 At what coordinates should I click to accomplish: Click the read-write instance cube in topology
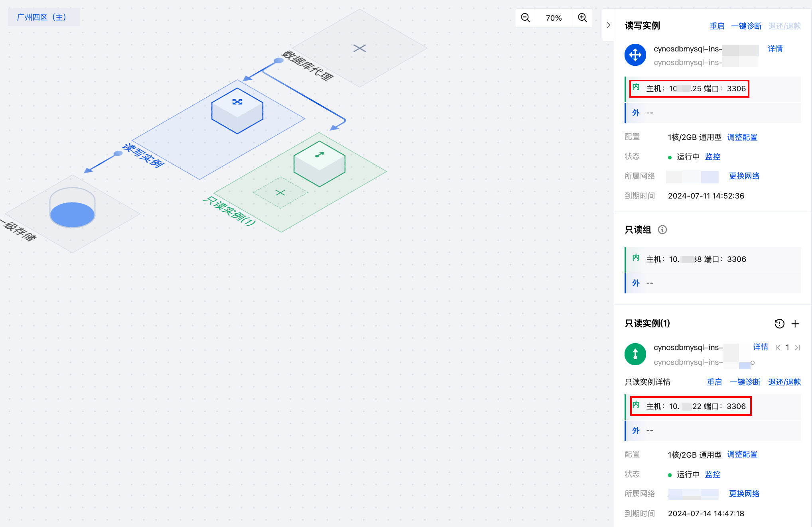click(x=237, y=111)
